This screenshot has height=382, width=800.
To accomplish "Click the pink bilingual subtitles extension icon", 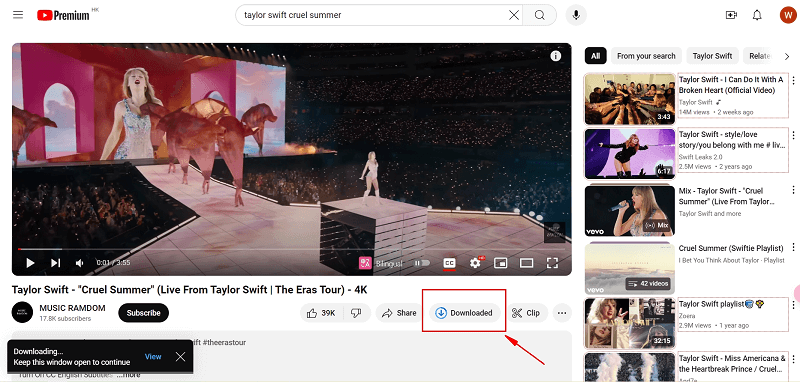I will click(365, 263).
